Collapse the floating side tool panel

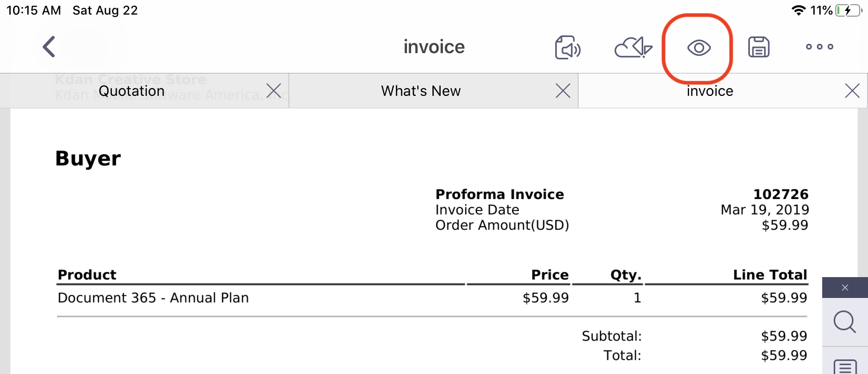(x=845, y=288)
